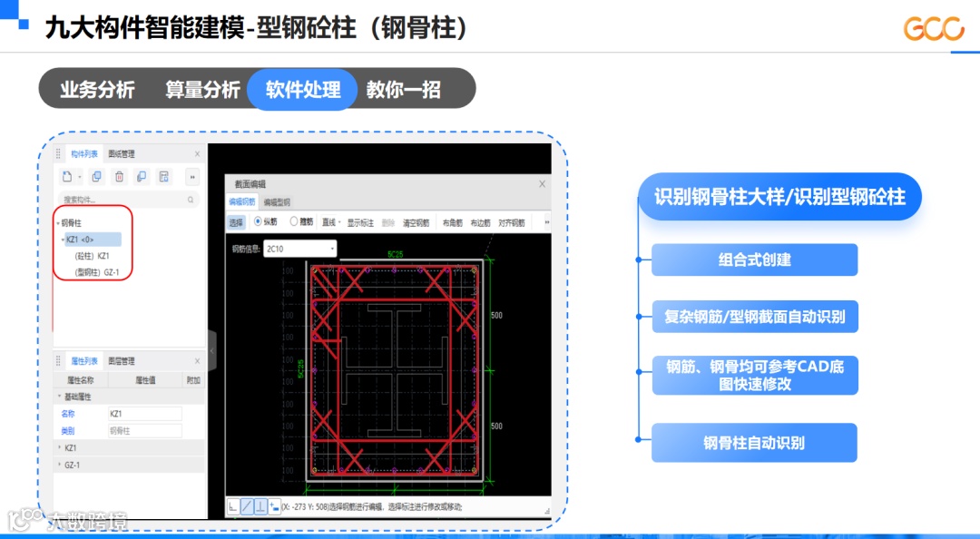Grab the property panel drag handle
980x539 pixels.
pyautogui.click(x=58, y=361)
